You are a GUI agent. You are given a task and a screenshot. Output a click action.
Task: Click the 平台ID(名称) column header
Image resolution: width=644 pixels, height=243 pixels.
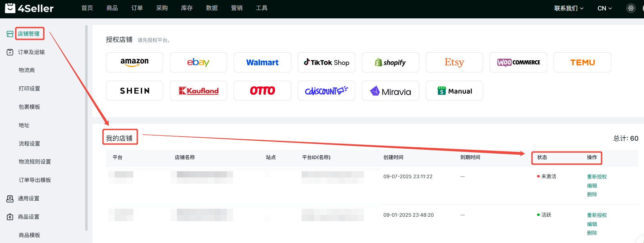coord(316,157)
